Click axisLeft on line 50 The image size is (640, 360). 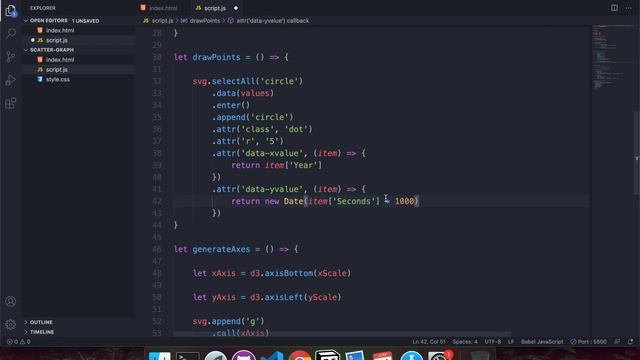click(284, 297)
